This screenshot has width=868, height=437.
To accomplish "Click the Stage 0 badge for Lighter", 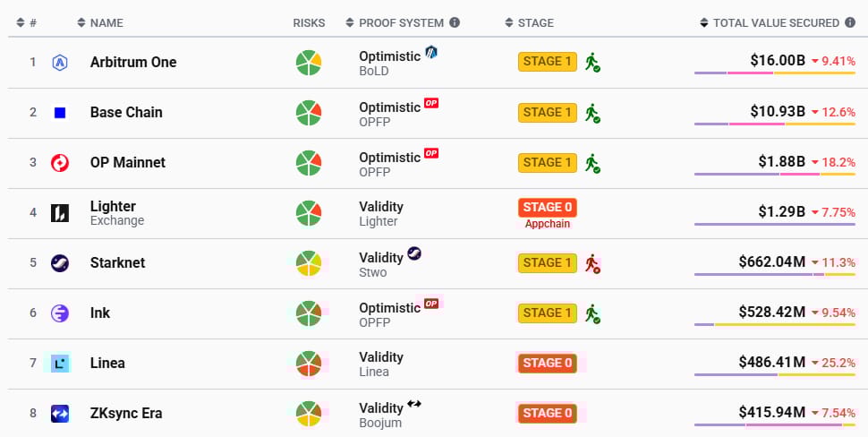I will coord(548,207).
